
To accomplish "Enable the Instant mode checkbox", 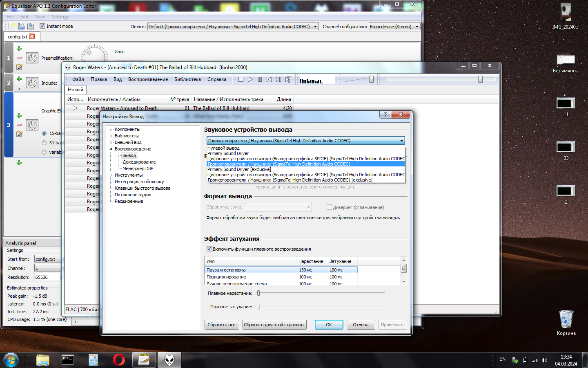I will [42, 26].
